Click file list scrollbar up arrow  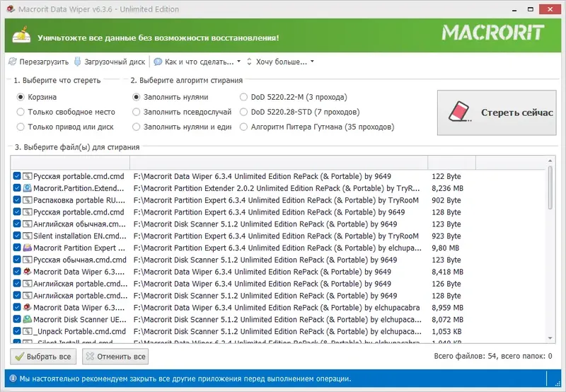(x=550, y=160)
